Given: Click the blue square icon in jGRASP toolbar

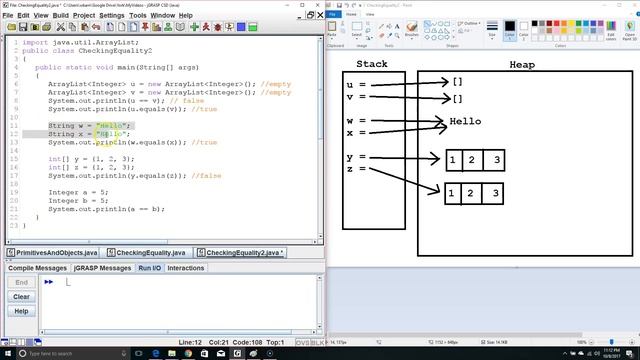Looking at the screenshot, I should pos(241,27).
